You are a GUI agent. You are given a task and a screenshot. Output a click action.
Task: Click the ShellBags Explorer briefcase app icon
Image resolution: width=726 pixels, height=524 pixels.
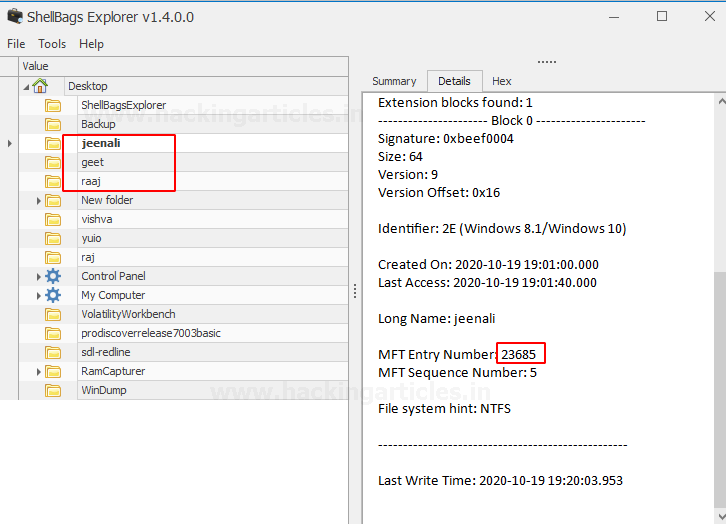15,17
